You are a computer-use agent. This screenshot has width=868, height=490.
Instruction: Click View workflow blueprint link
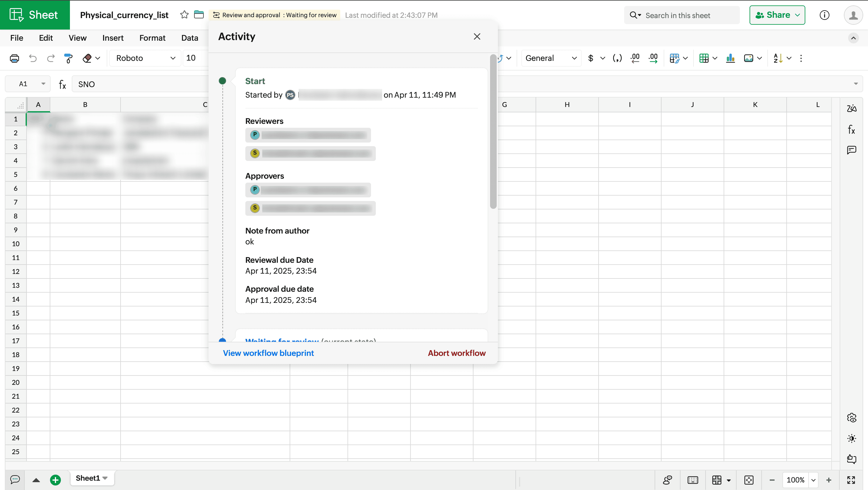pos(268,353)
